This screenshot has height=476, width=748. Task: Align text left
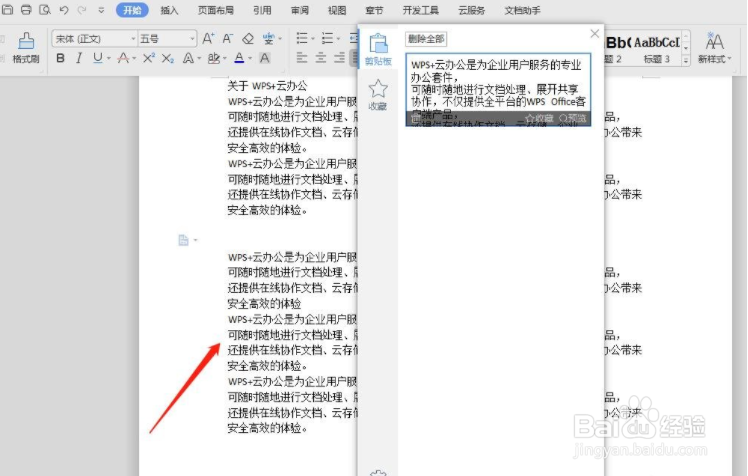(302, 58)
